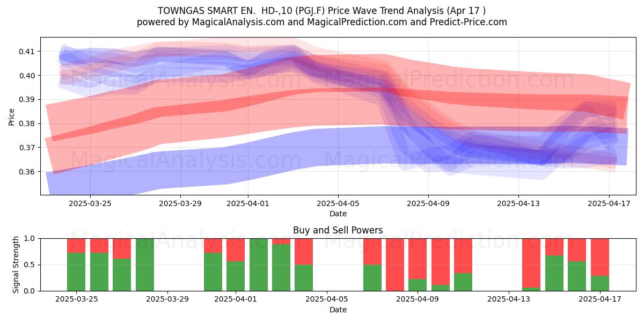Select the 0.5 signal strength tick label

tap(30, 265)
